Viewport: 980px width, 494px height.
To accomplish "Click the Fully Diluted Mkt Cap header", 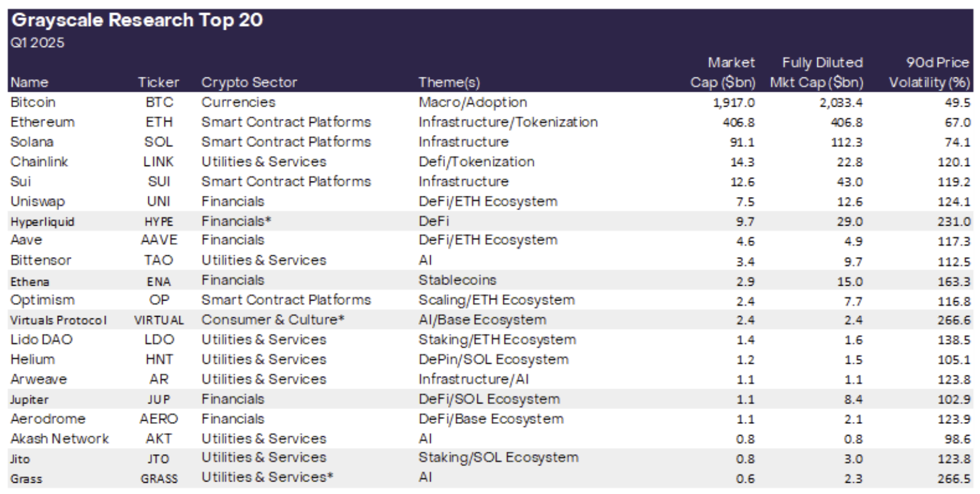I will pyautogui.click(x=817, y=73).
